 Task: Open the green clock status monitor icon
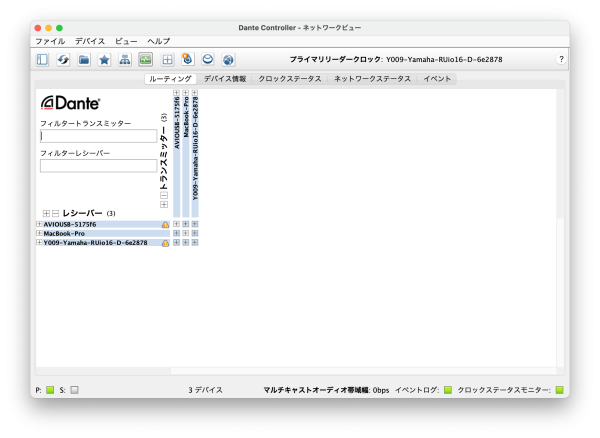145,60
